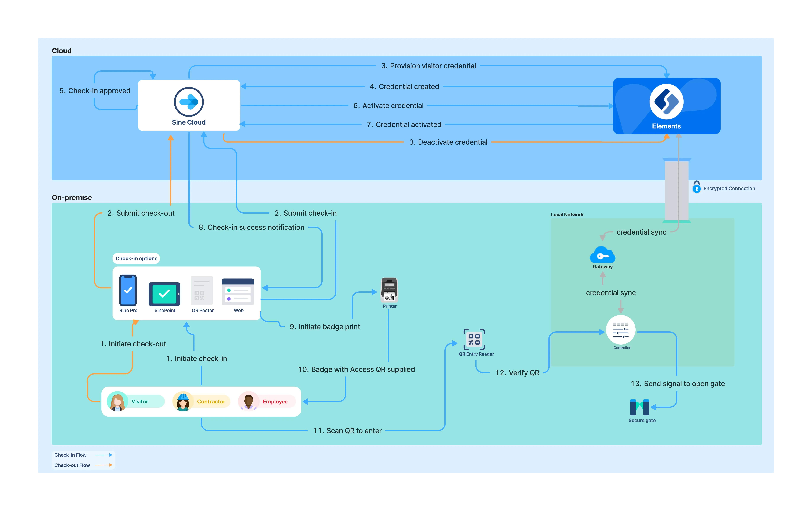The height and width of the screenshot is (511, 812).
Task: Click the Secure gate icon
Action: pos(640,407)
